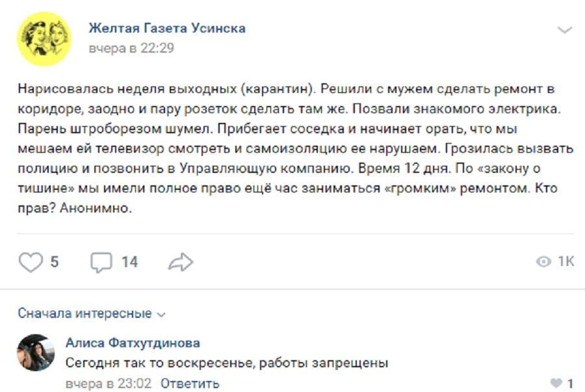
Task: Click the comment text about воскресенье
Action: point(227,363)
